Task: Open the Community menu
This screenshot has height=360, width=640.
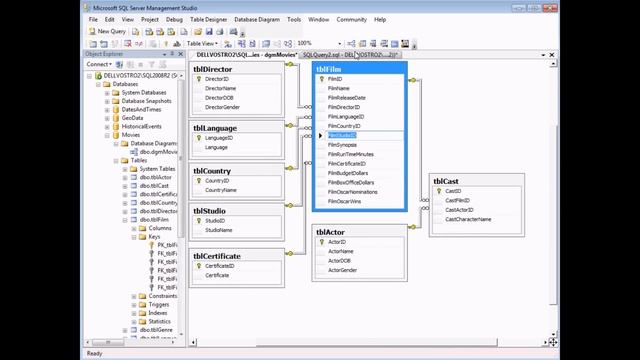Action: tap(351, 20)
